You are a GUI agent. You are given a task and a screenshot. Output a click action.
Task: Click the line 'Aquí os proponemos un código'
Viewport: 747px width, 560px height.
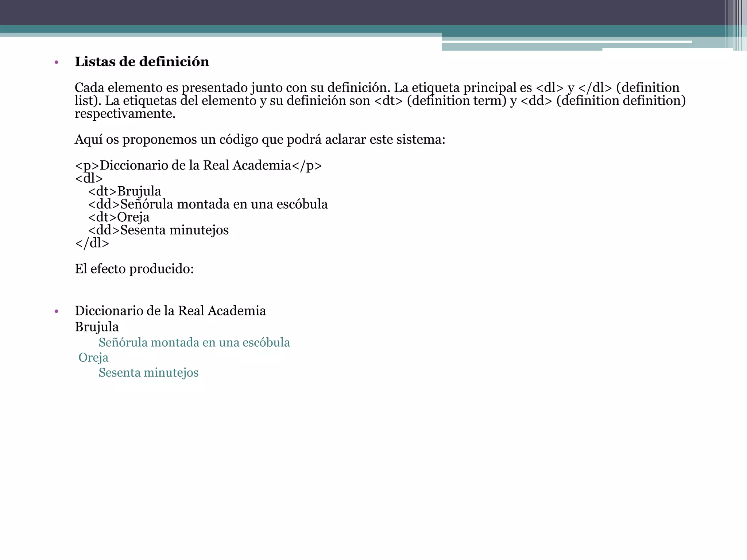click(260, 140)
